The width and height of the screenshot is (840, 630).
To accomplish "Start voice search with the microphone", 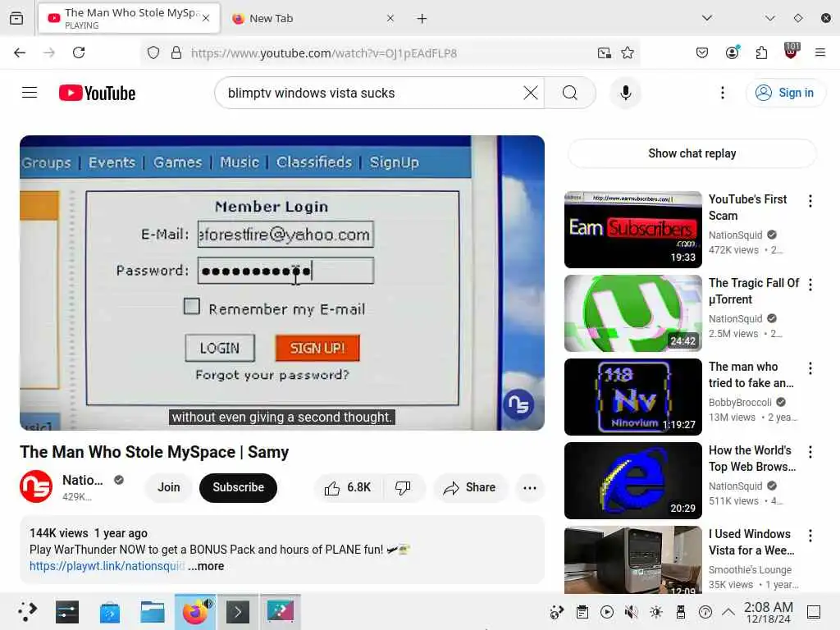I will pos(625,93).
